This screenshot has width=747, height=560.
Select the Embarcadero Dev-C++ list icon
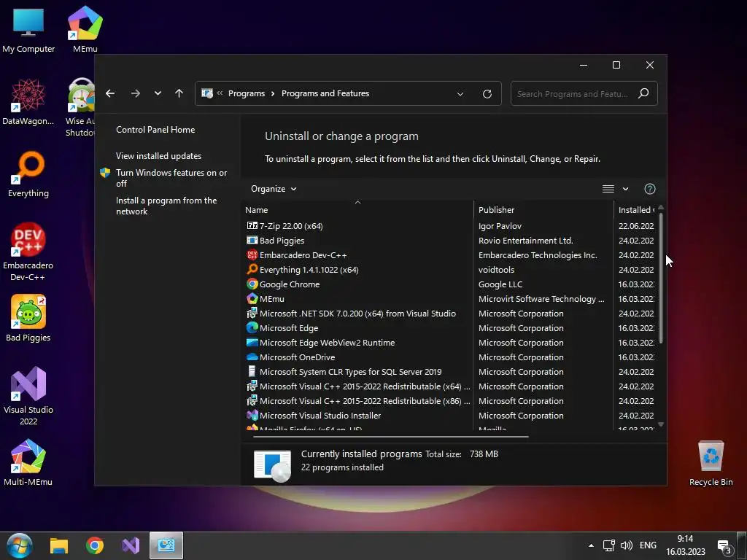[252, 254]
